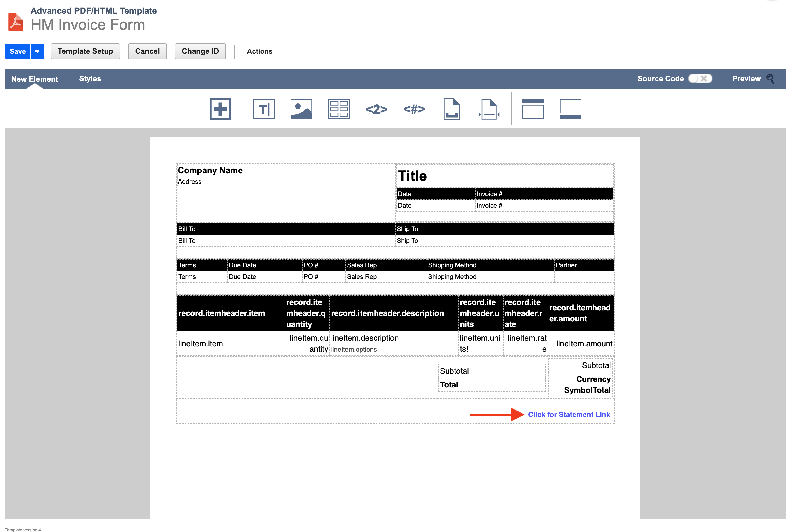The width and height of the screenshot is (792, 532).
Task: Select the lineItem.amount cell
Action: (581, 344)
